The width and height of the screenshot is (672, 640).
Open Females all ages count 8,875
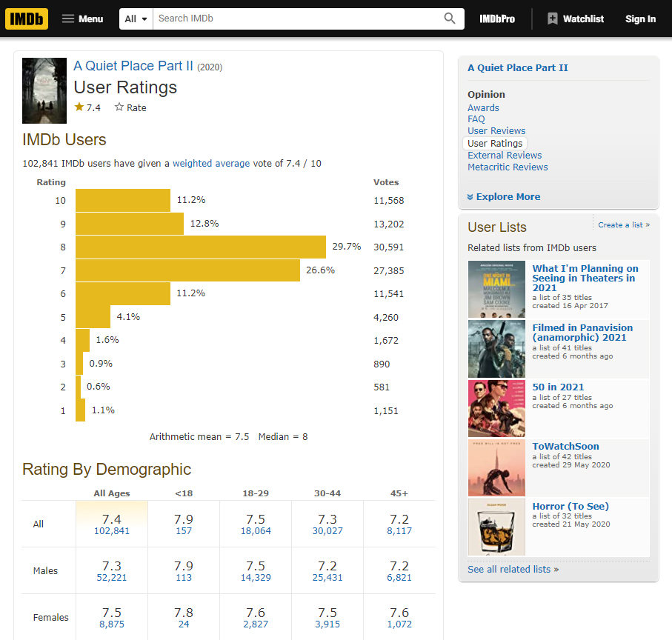[x=111, y=624]
